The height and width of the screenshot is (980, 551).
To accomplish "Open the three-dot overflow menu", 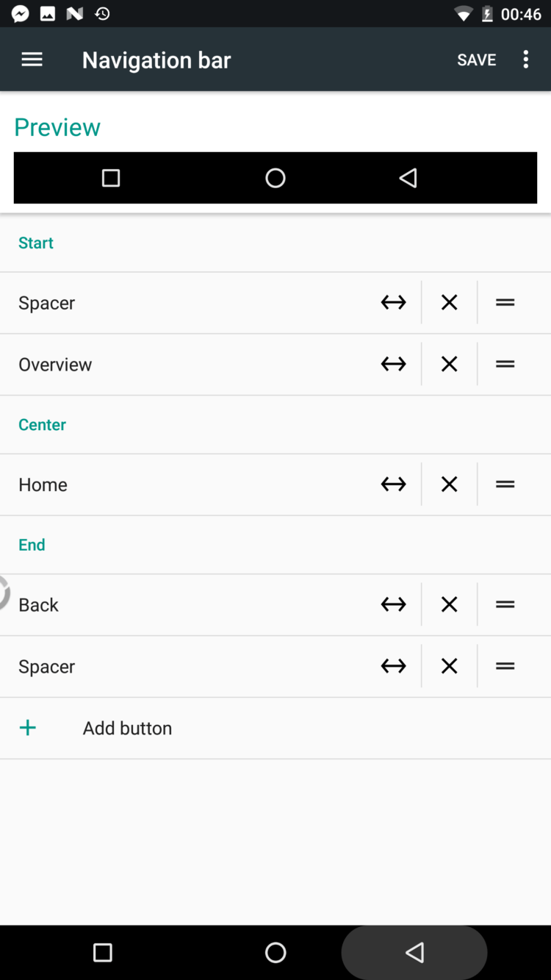I will 525,60.
